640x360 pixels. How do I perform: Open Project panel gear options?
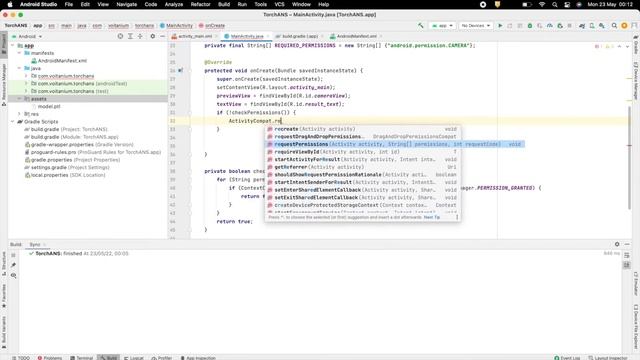pos(152,36)
